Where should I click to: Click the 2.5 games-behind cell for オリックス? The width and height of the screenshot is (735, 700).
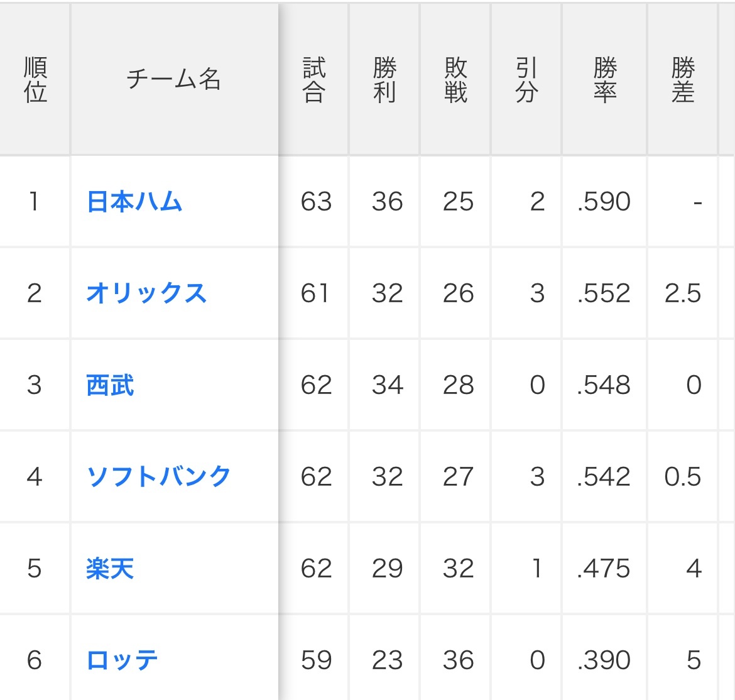(x=682, y=293)
